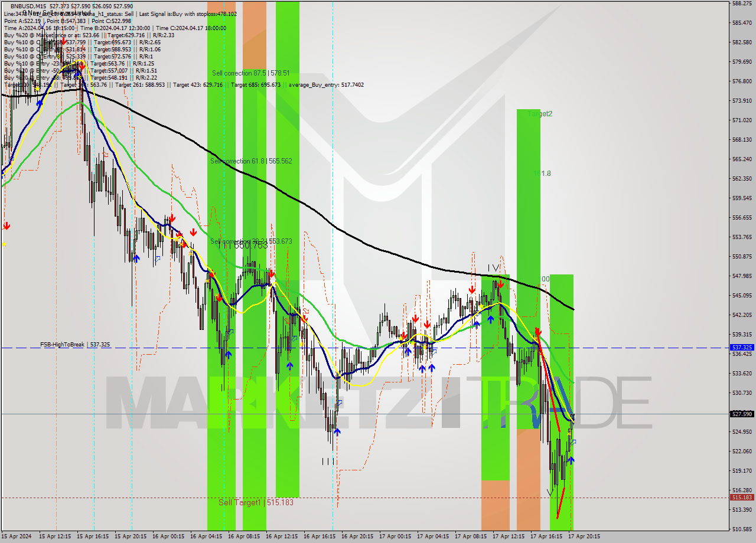Click the '161.8' Fibonacci level label
Viewport: 756px width, 543px height.
coord(542,174)
